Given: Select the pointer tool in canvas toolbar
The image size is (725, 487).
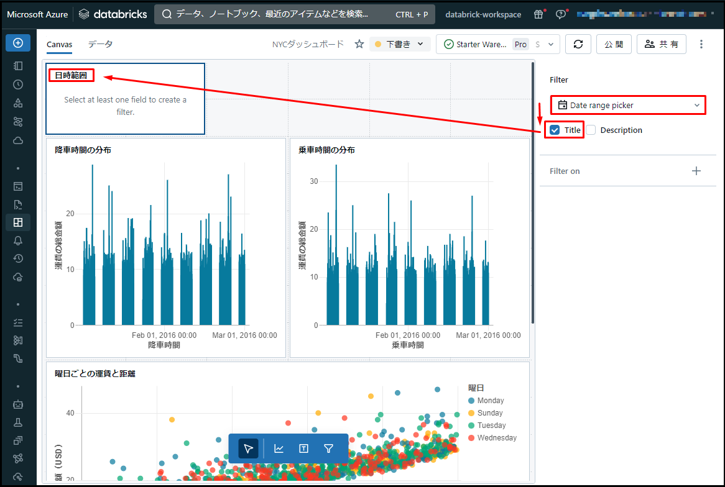Looking at the screenshot, I should click(x=249, y=449).
